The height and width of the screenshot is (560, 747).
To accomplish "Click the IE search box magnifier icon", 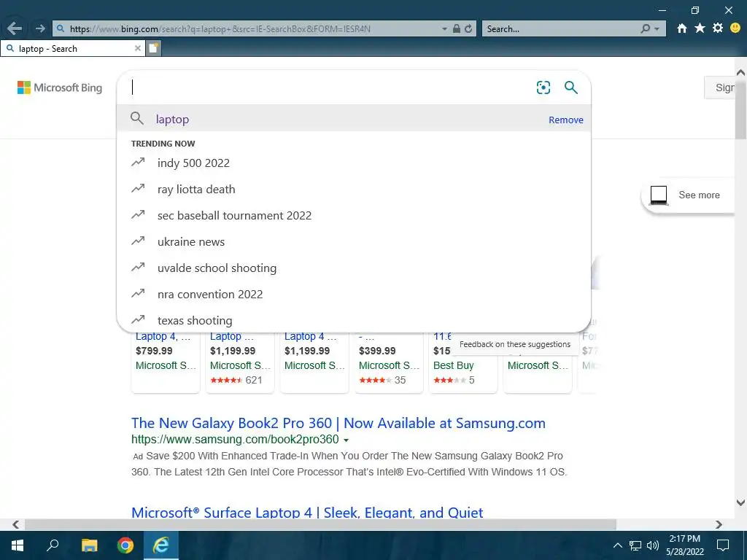I will (x=645, y=28).
